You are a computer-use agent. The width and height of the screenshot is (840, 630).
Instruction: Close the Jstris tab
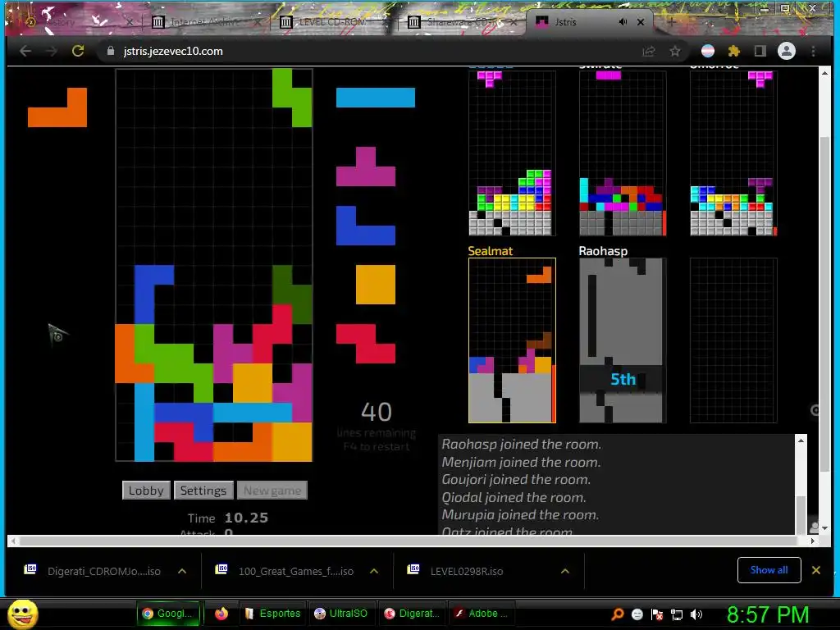point(641,22)
